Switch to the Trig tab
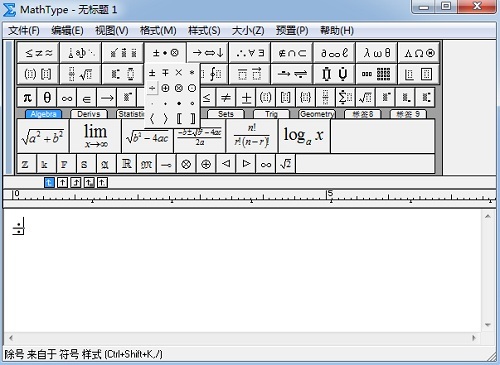The width and height of the screenshot is (500, 365). (271, 114)
